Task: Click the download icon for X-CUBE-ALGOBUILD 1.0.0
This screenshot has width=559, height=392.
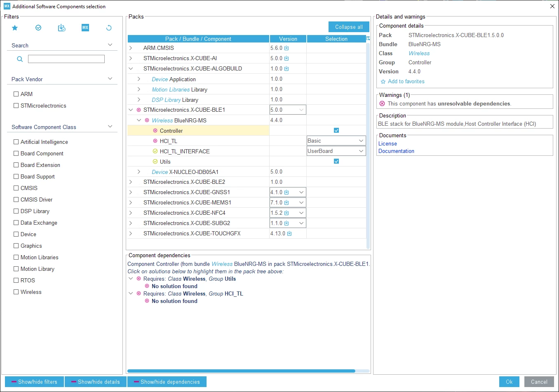Action: [287, 69]
